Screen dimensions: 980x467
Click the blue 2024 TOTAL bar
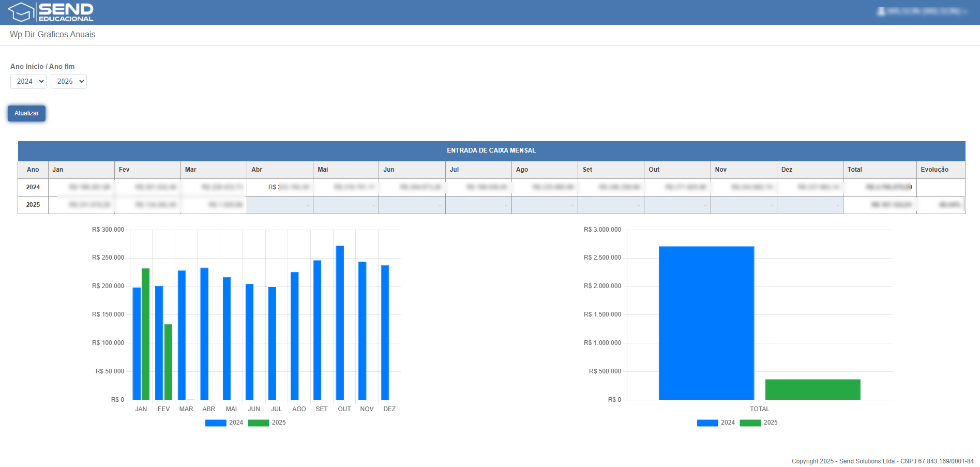(x=706, y=323)
